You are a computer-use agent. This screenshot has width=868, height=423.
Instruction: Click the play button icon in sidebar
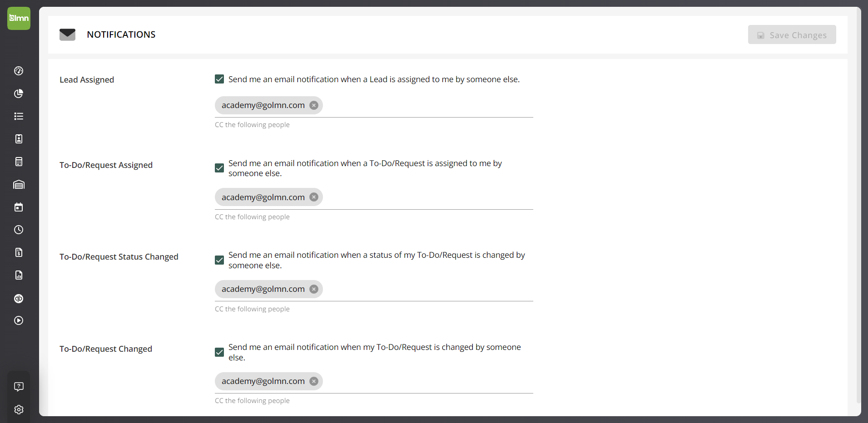pos(19,320)
